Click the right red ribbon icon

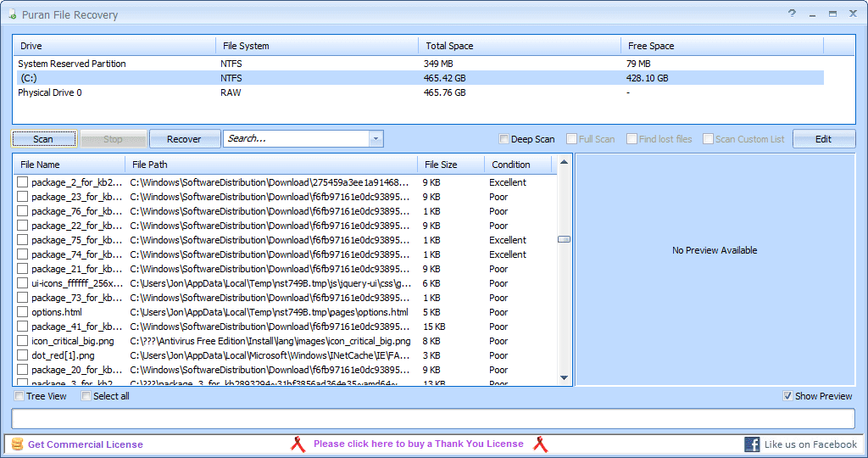coord(540,444)
